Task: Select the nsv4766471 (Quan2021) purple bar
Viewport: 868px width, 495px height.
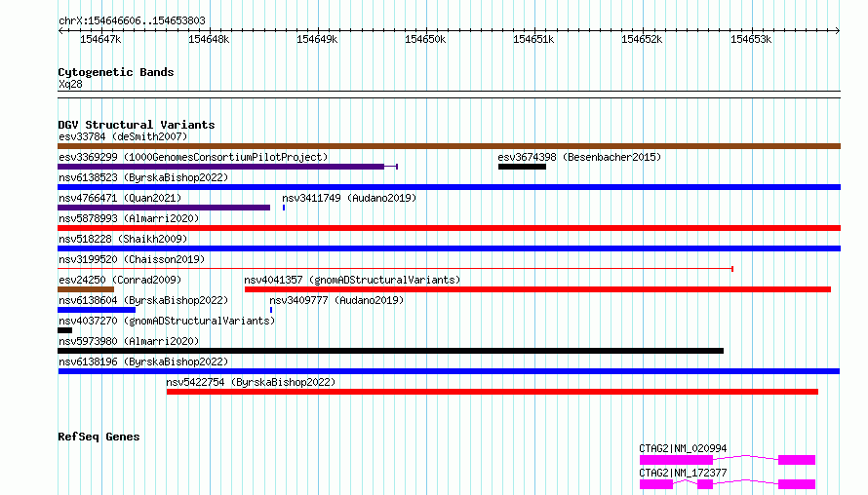Action: tap(164, 208)
